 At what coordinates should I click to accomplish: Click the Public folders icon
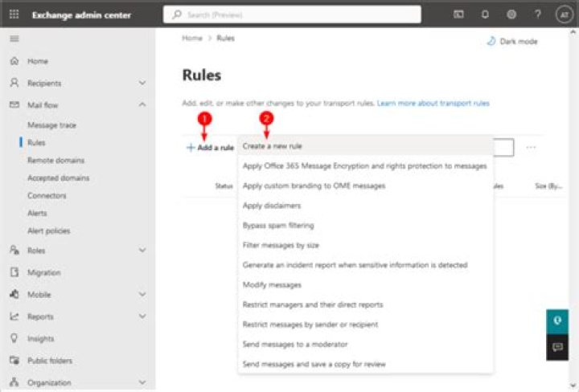click(x=14, y=361)
